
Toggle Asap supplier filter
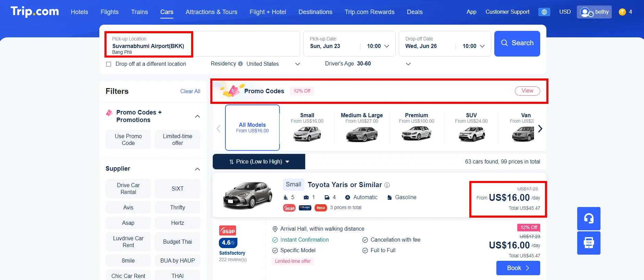128,223
